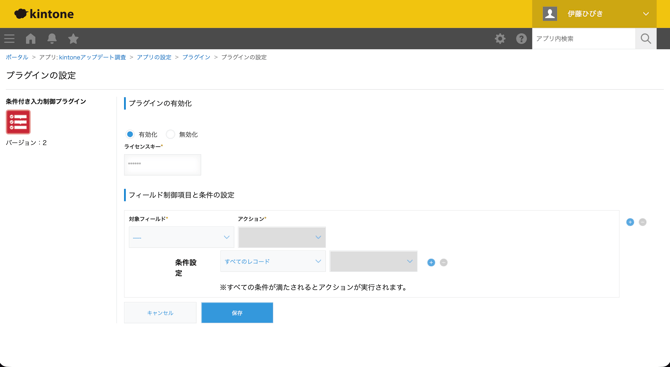
Task: Open the help question mark
Action: point(521,39)
